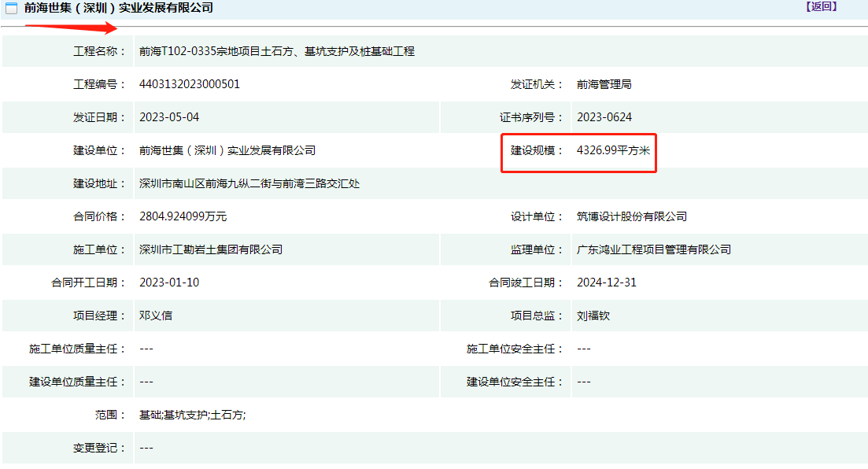Click the contract completion date 2024-12-31
The image size is (868, 469).
point(607,283)
